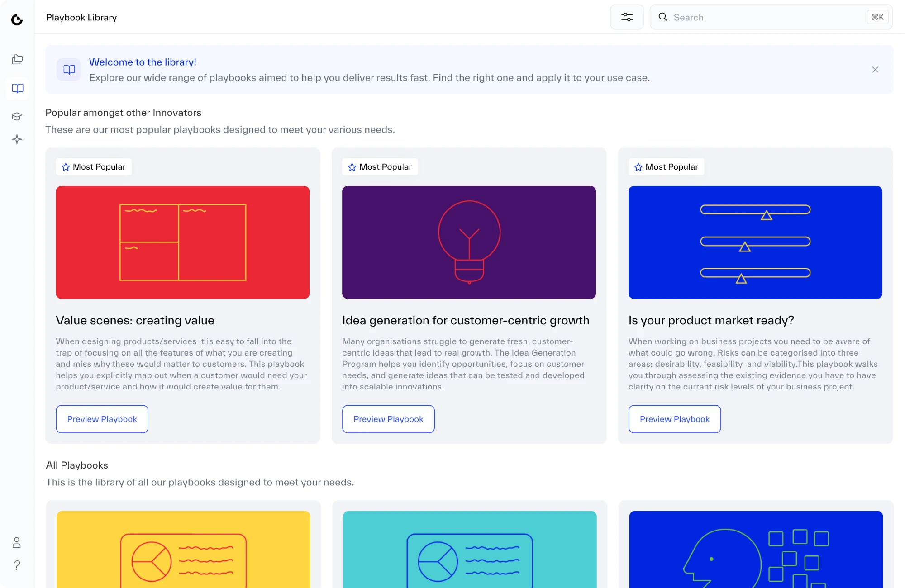The width and height of the screenshot is (905, 588).
Task: Click the 'Welcome to the library!' heading
Action: click(x=143, y=62)
